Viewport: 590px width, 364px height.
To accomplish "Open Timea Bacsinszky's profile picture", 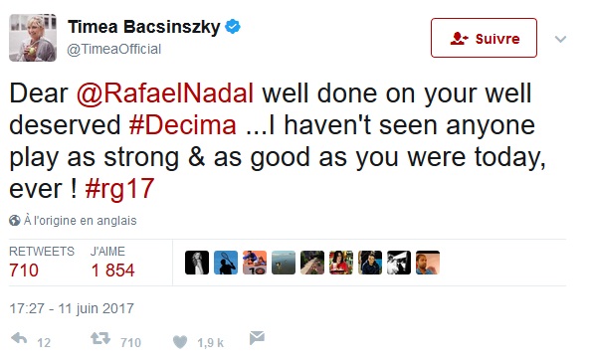I will coord(33,38).
